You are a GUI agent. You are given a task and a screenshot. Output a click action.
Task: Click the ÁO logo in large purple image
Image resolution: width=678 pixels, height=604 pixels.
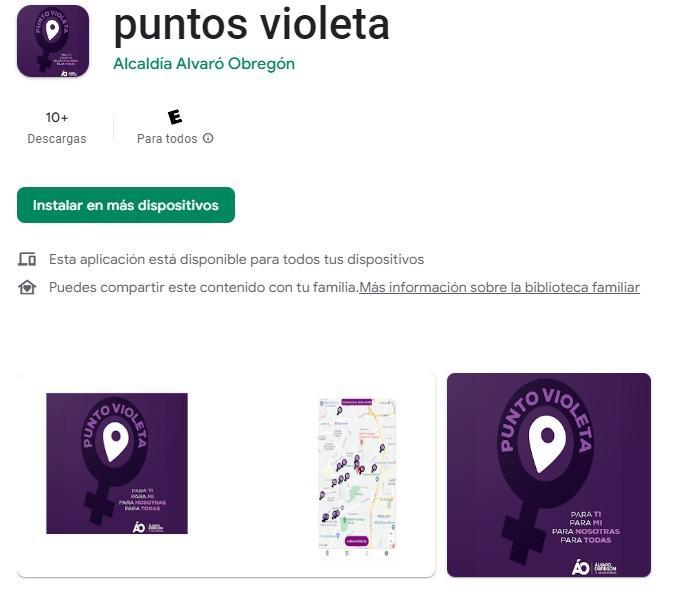(581, 567)
